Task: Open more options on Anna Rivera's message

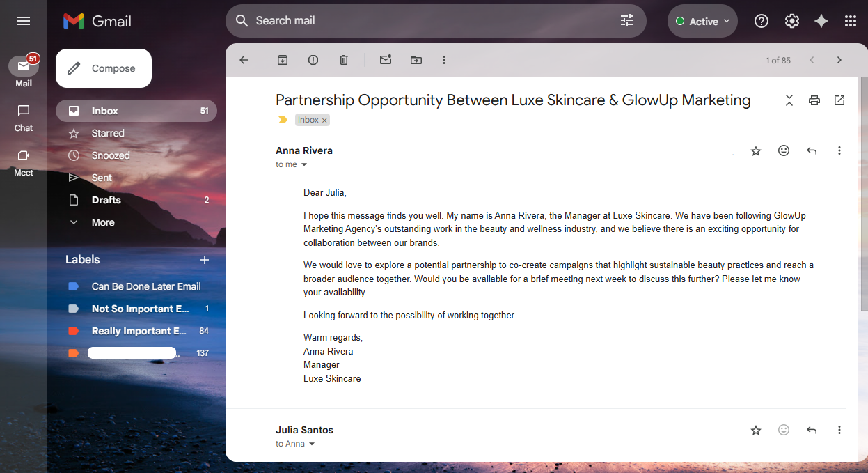Action: tap(839, 150)
